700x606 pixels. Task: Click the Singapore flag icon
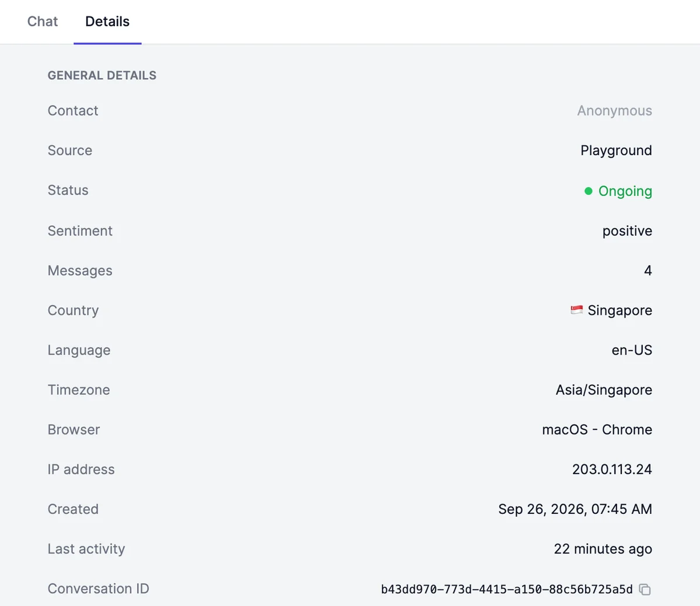576,310
